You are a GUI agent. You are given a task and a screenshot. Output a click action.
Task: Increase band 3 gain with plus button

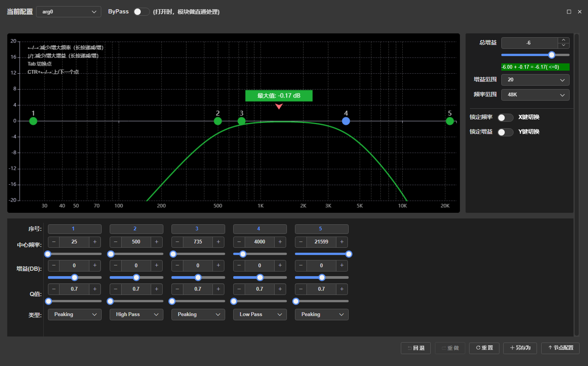(x=218, y=266)
